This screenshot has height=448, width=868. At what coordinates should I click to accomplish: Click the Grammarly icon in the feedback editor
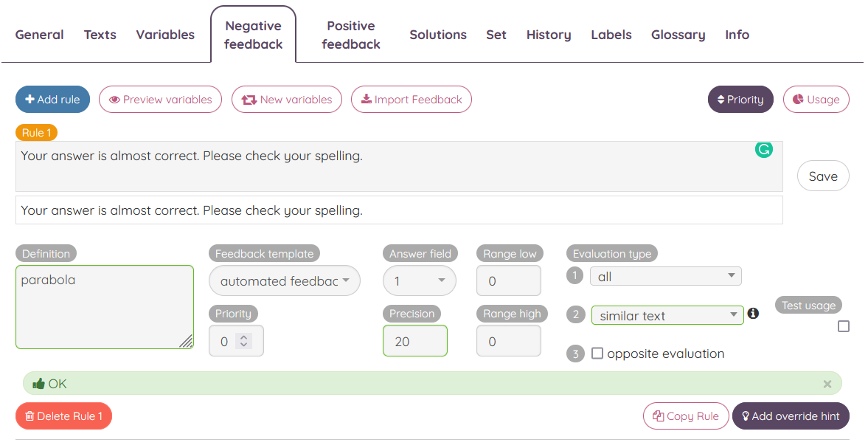763,150
